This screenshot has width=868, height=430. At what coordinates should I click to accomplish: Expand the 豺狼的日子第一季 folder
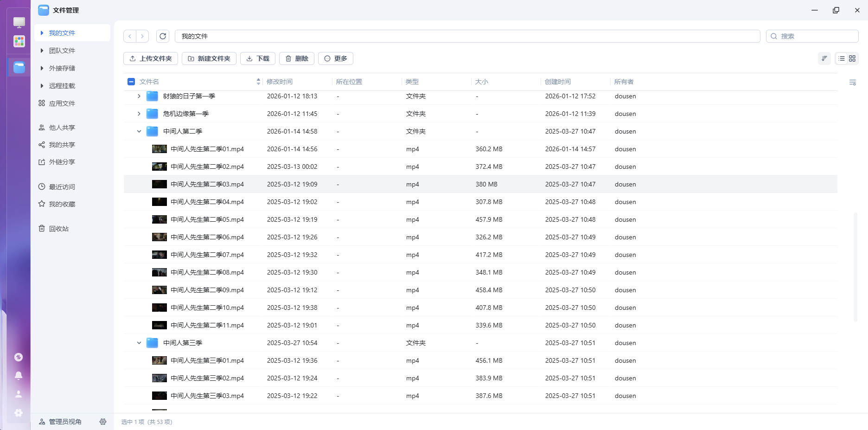point(139,96)
